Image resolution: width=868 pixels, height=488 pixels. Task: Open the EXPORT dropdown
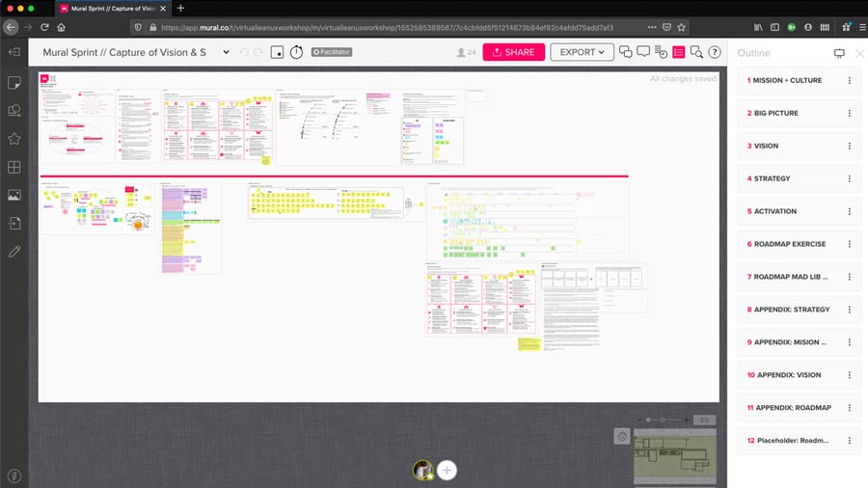click(x=582, y=52)
